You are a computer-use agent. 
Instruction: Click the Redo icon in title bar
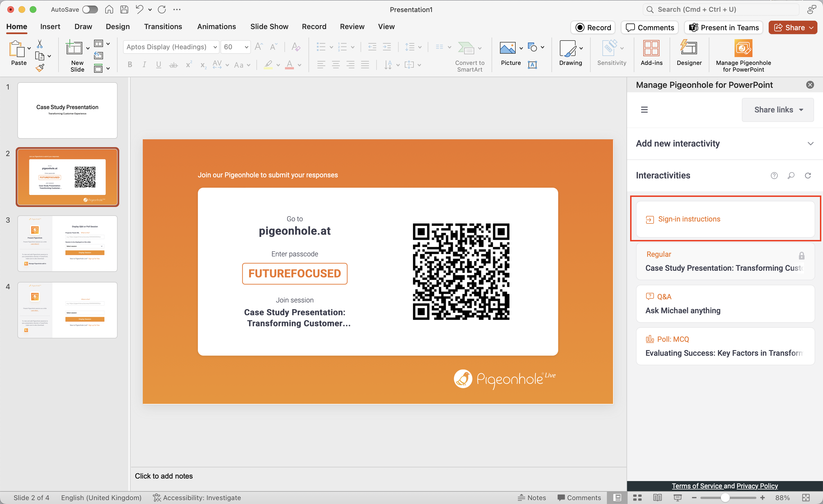162,9
